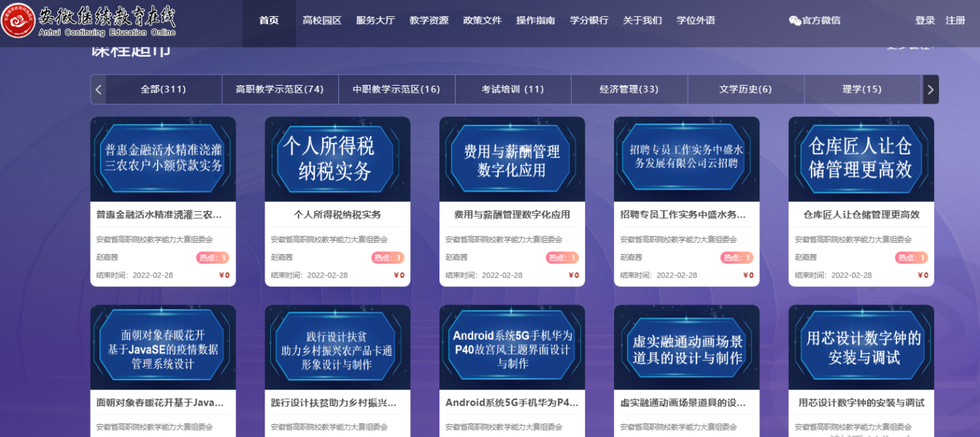Click the 仓库匠人让仓储管理更高效 title text below the thumbnail

click(x=862, y=215)
